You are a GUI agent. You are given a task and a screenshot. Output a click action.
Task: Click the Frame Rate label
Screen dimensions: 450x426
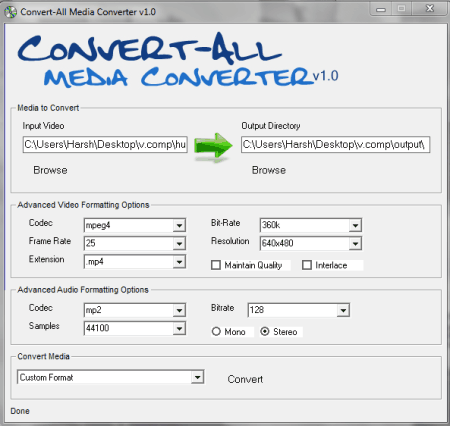tap(50, 241)
